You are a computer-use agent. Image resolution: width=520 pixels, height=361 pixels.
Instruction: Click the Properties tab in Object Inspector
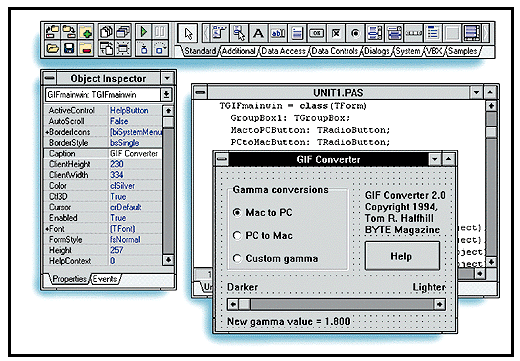pos(69,279)
